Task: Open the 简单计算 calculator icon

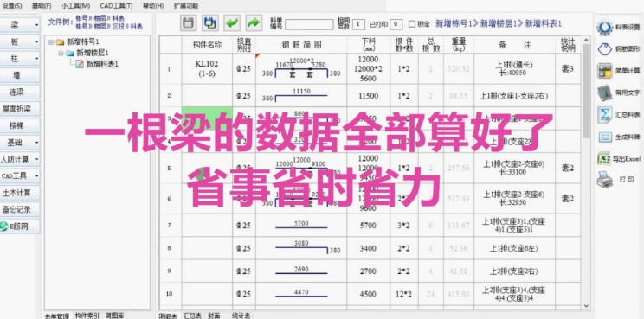Action: pos(604,71)
